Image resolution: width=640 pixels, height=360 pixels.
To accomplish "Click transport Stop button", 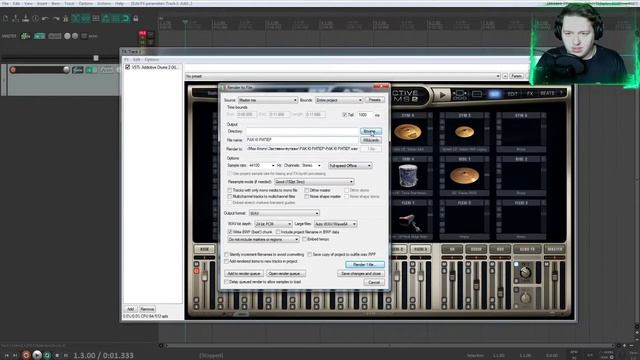I will click(x=57, y=356).
